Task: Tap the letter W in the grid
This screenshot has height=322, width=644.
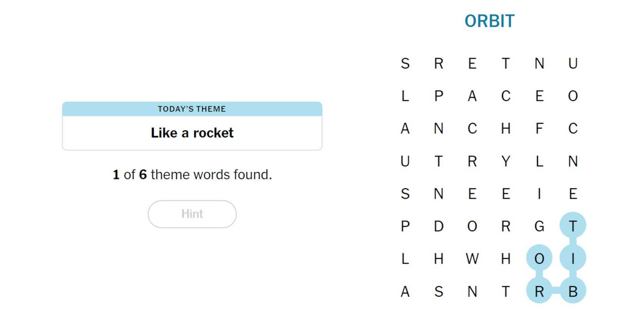Action: (x=472, y=258)
